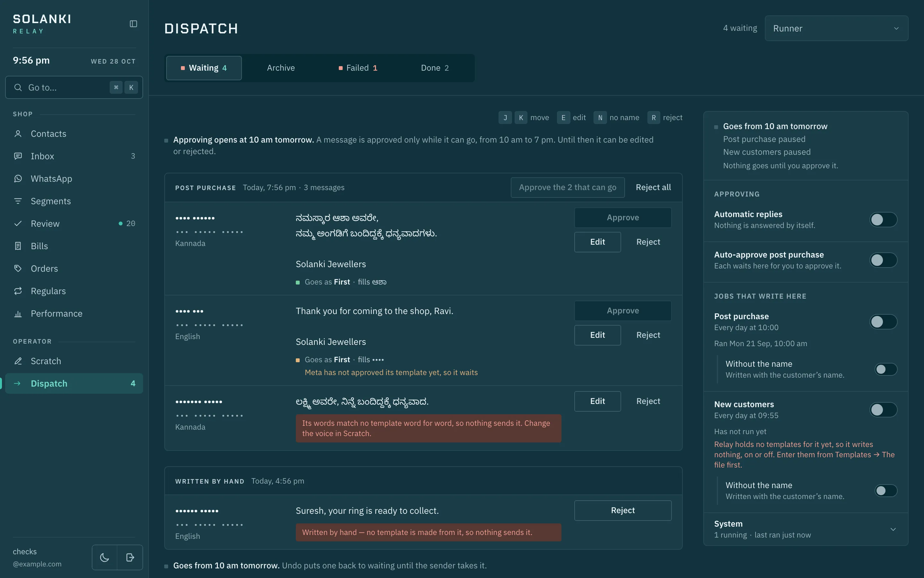Click the Review checkmark icon

pos(18,223)
